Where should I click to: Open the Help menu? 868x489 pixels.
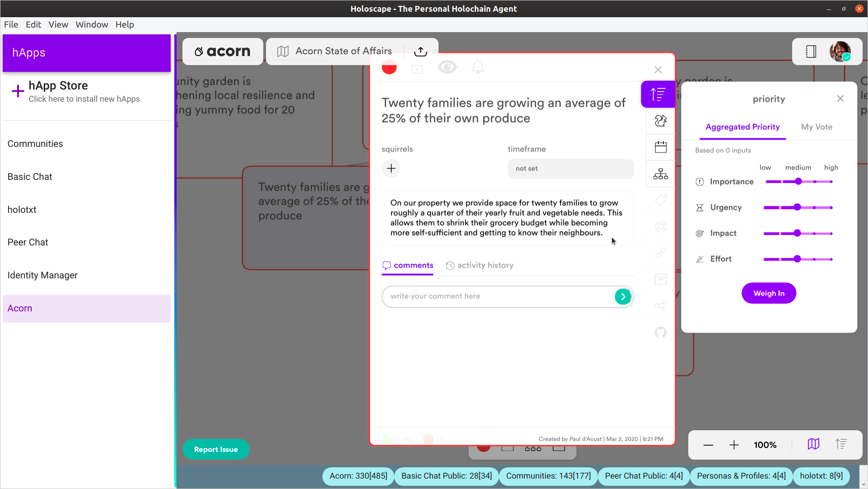tap(125, 24)
